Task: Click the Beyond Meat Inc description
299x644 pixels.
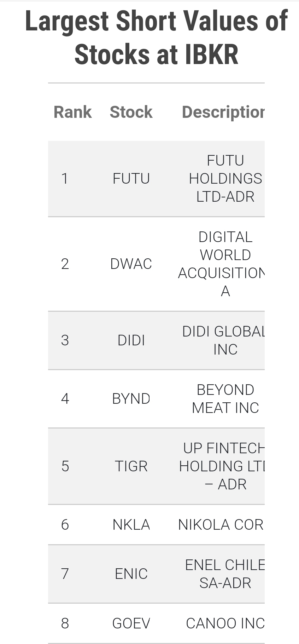Action: tap(225, 399)
